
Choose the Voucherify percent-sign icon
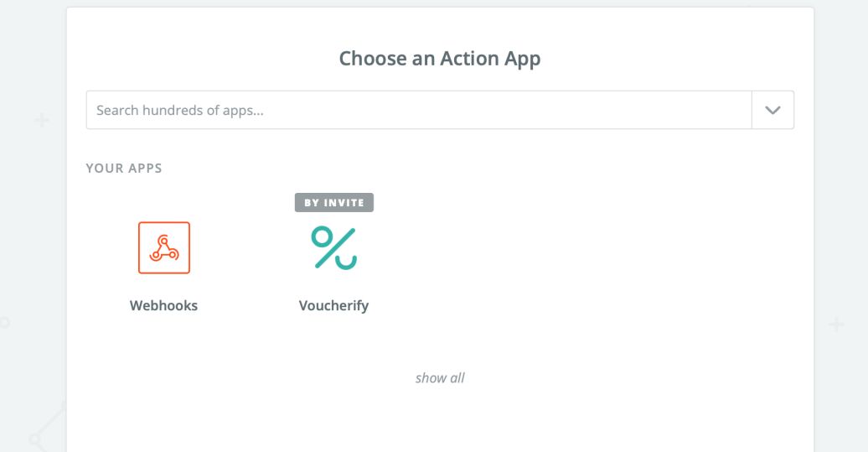[x=333, y=247]
